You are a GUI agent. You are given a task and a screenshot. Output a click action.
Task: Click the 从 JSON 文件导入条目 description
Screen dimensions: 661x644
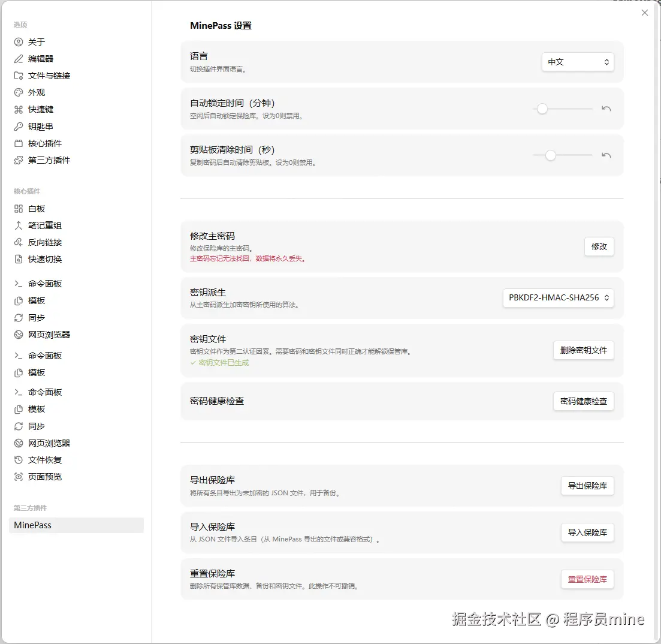point(285,539)
